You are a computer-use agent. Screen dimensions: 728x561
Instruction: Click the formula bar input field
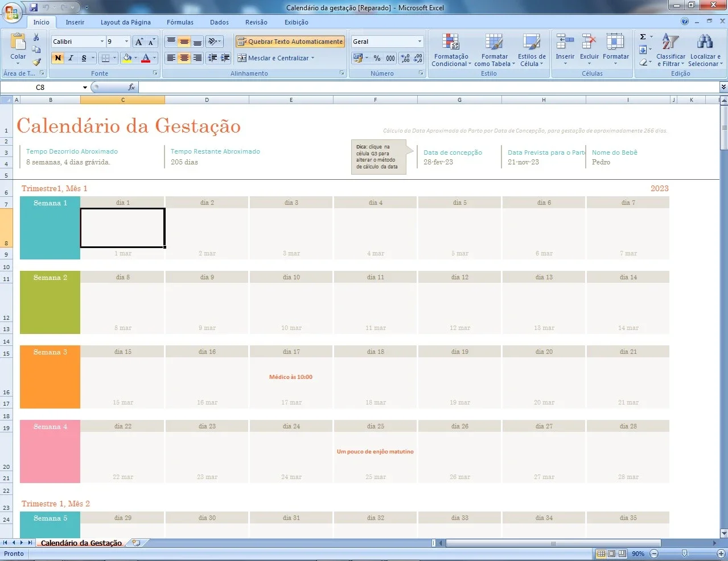point(428,87)
